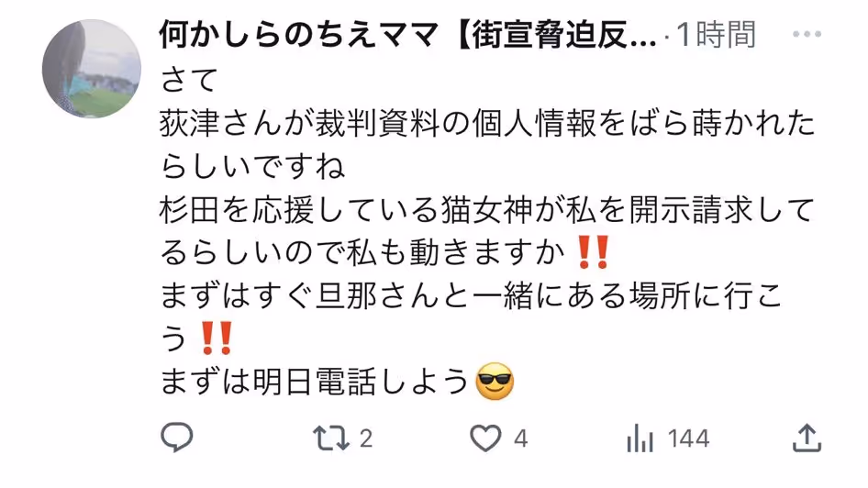Repost using the retweet arrows icon
This screenshot has height=488, width=868.
point(331,438)
